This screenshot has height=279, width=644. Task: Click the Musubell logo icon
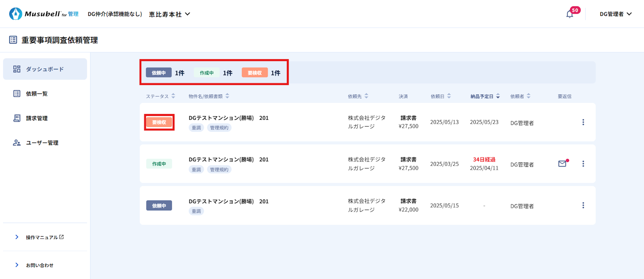coord(16,14)
